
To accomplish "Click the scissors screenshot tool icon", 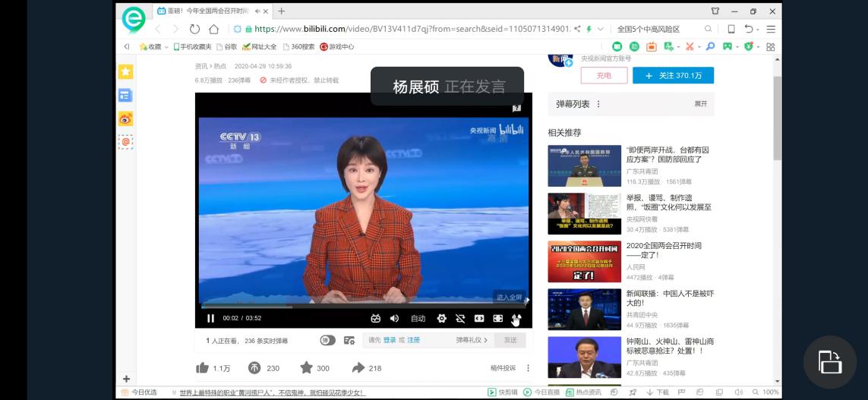I will coord(690,46).
